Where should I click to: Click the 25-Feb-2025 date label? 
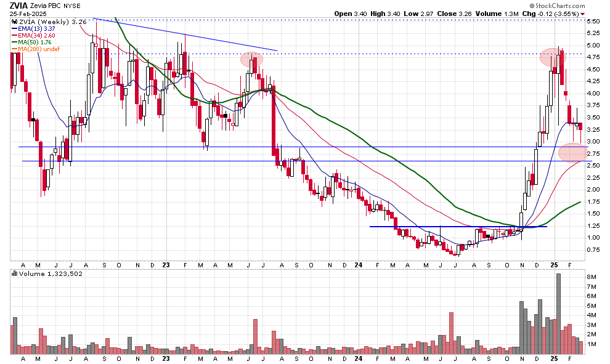28,14
